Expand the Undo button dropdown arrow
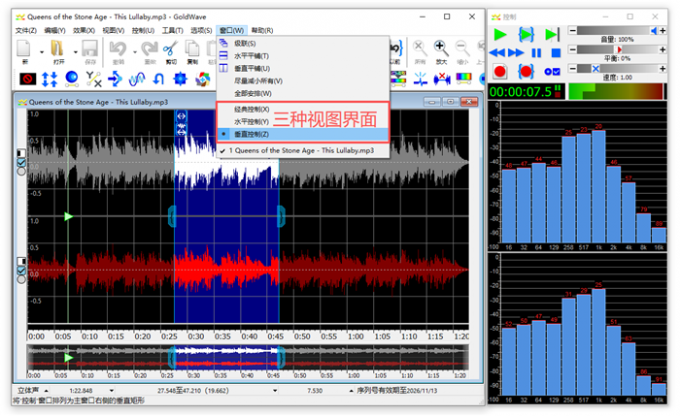680x416 pixels. click(x=135, y=52)
